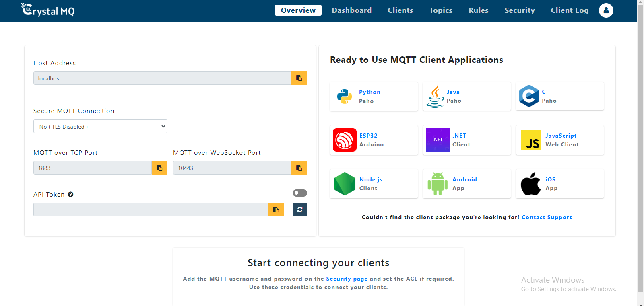This screenshot has height=306, width=644.
Task: Open the Security tab
Action: 520,10
